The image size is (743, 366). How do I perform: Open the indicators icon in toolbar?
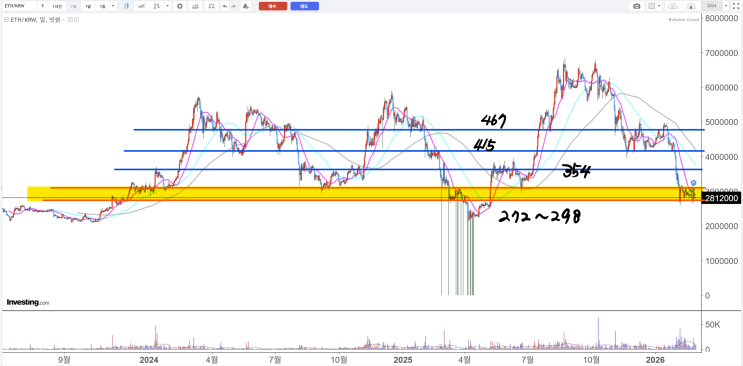(x=156, y=6)
